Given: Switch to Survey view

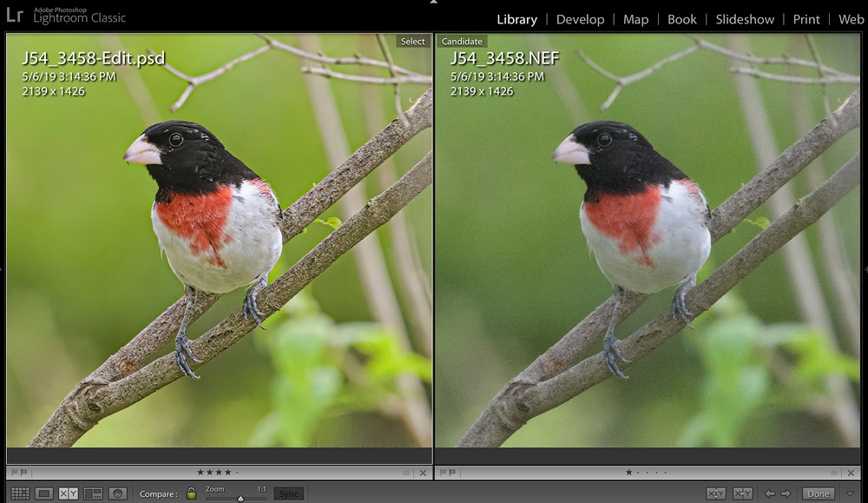Looking at the screenshot, I should [93, 493].
